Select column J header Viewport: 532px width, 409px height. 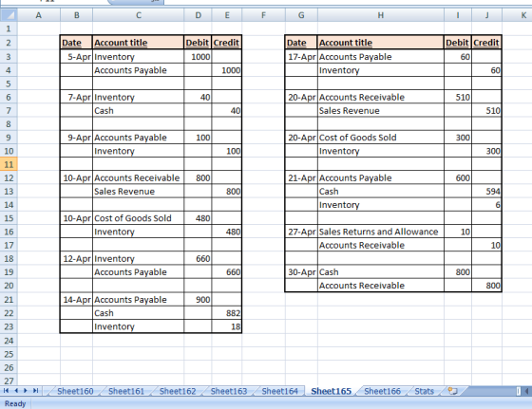pos(486,15)
